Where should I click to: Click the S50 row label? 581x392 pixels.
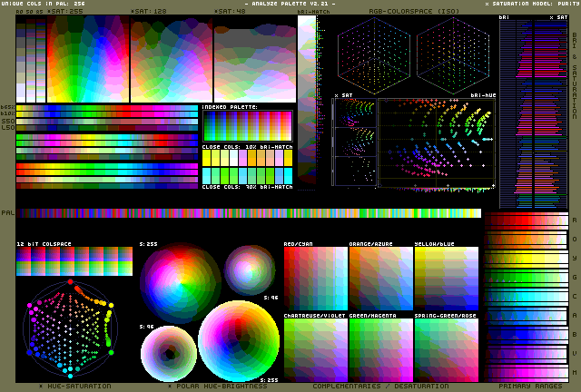[8, 122]
